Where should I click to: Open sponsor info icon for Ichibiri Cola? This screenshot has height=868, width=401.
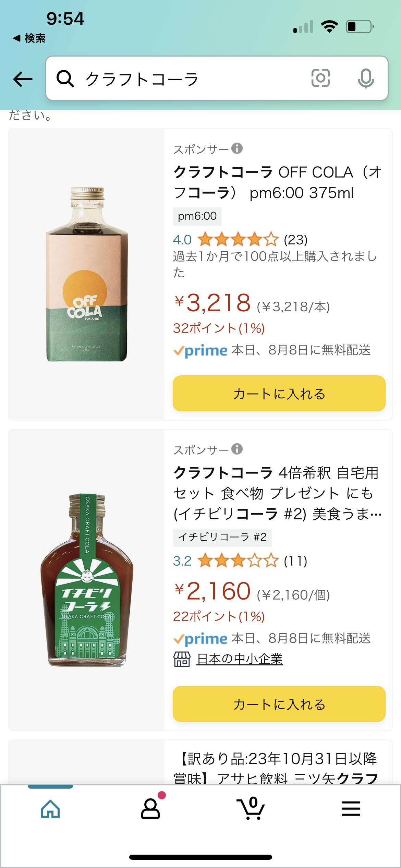coord(237,449)
